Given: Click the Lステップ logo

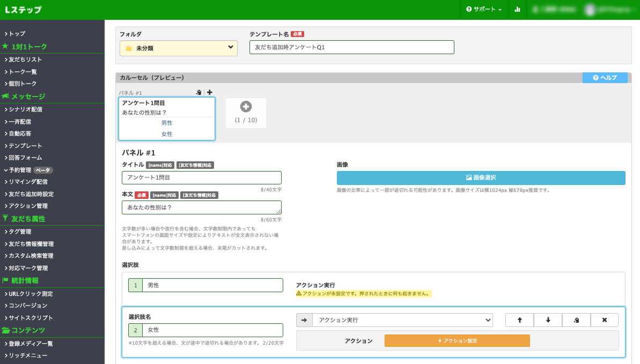Looking at the screenshot, I should click(x=21, y=10).
